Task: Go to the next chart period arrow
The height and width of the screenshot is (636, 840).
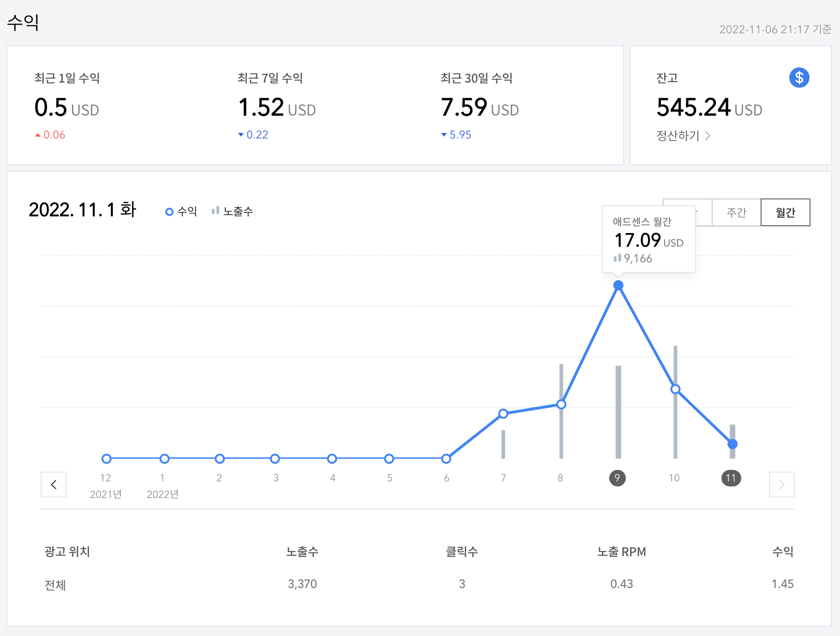Action: tap(781, 485)
